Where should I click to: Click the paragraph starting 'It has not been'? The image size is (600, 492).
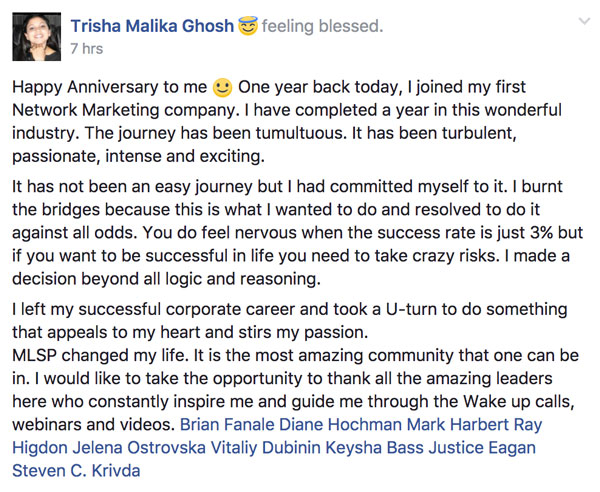click(298, 233)
